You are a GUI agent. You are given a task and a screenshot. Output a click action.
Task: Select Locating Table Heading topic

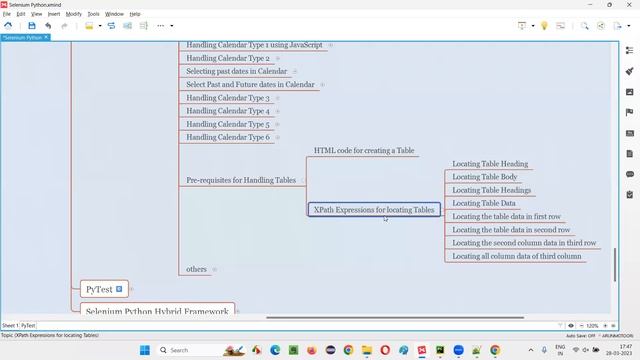coord(490,164)
